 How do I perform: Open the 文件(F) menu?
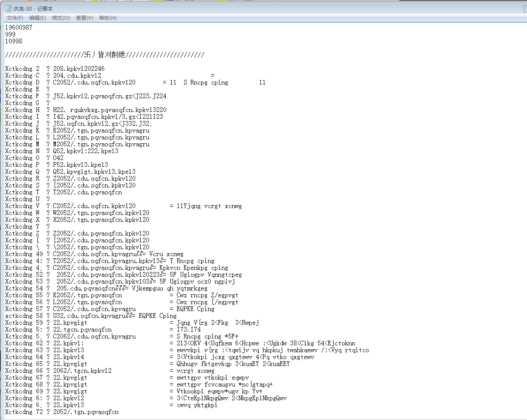(15, 18)
